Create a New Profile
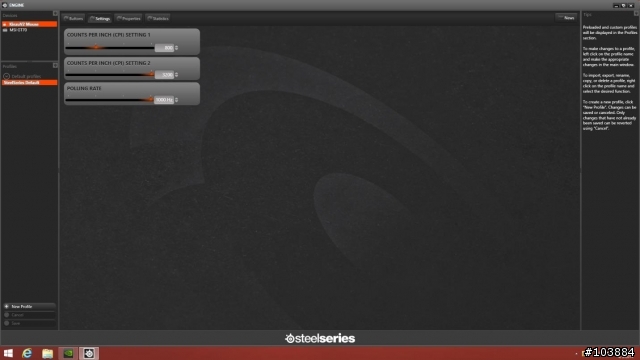Image resolution: width=640 pixels, height=360 pixels. [x=29, y=306]
